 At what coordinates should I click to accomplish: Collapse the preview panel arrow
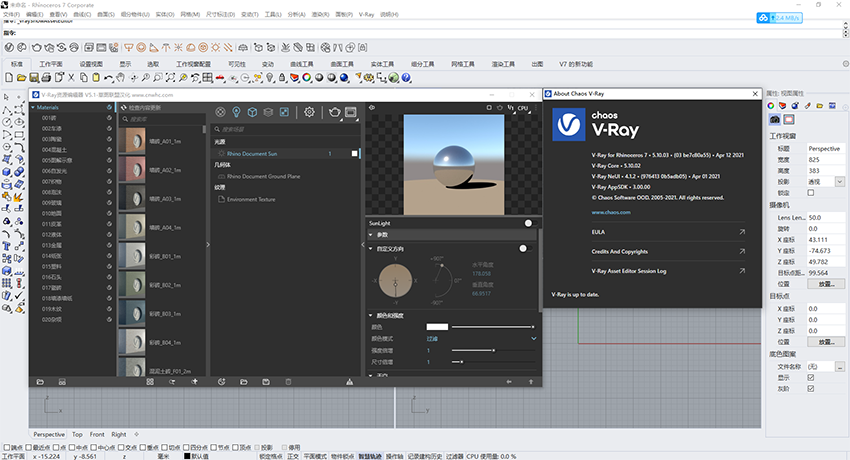click(x=363, y=245)
